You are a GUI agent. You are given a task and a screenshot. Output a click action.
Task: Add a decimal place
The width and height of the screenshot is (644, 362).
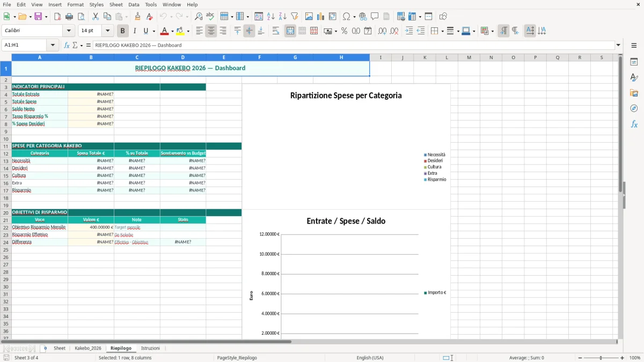[x=382, y=31]
